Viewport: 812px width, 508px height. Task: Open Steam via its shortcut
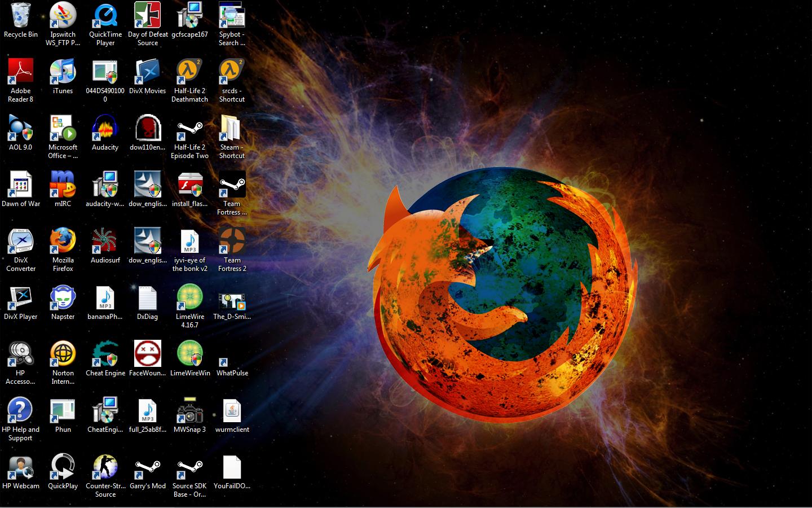pyautogui.click(x=232, y=130)
